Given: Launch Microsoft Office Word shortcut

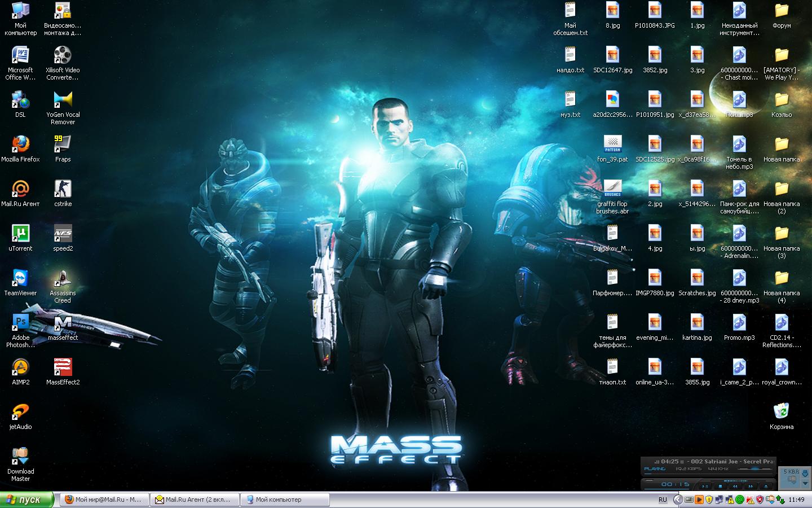Looking at the screenshot, I should coord(20,63).
